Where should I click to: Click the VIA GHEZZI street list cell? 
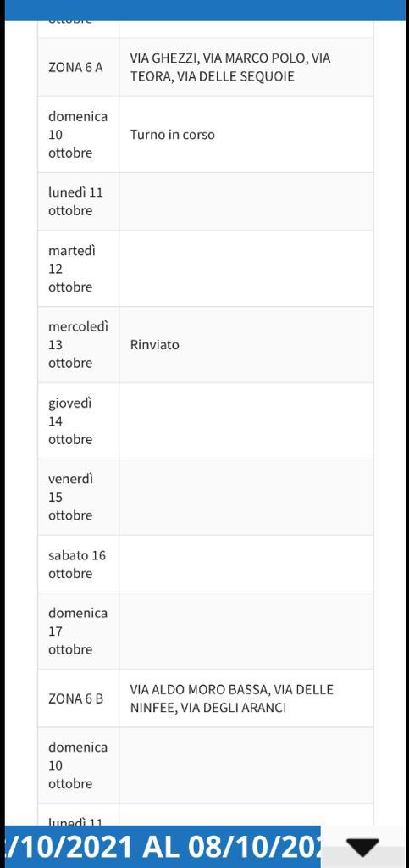point(246,68)
